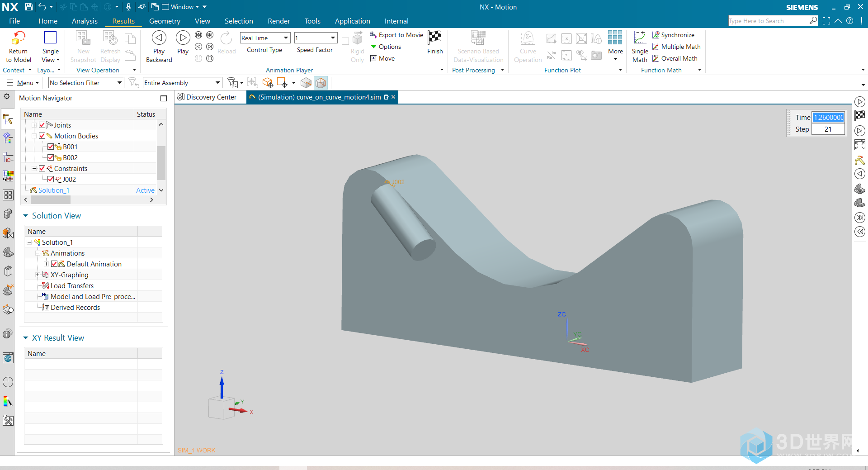The height and width of the screenshot is (470, 868).
Task: Switch to Discovery Center tab
Action: [207, 97]
